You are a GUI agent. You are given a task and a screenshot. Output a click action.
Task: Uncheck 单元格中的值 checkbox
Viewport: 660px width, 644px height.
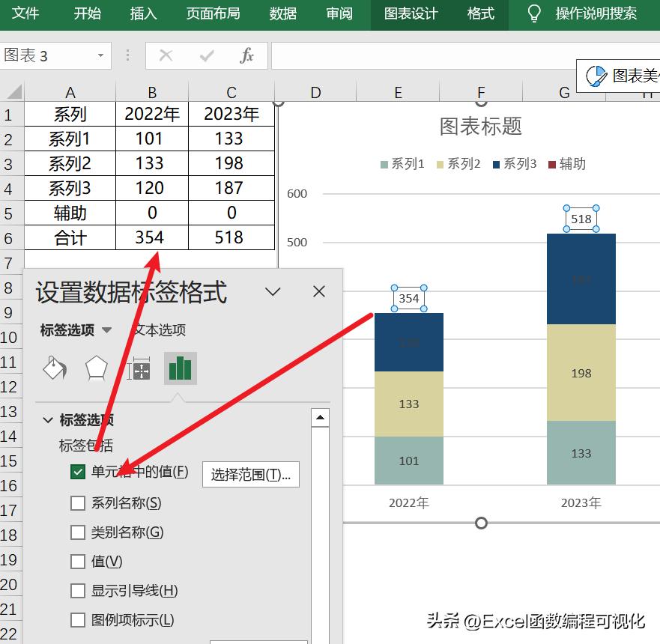[x=78, y=472]
